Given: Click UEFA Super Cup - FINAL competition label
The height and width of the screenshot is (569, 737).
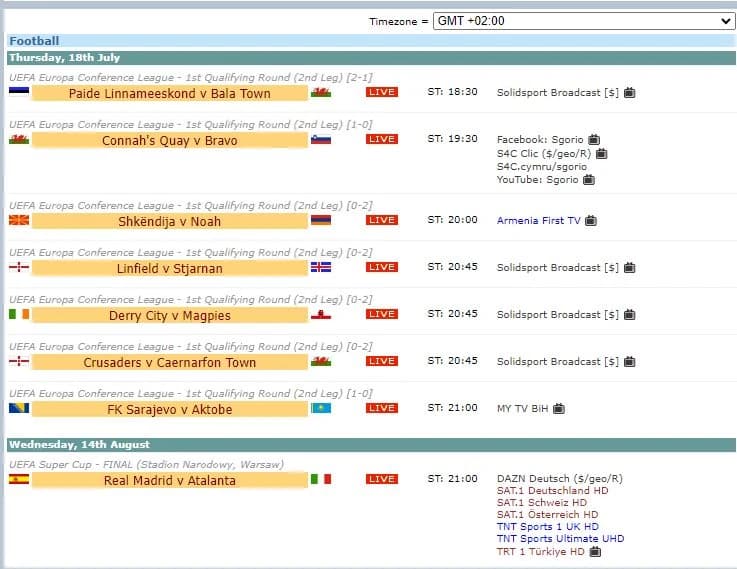Looking at the screenshot, I should 146,464.
